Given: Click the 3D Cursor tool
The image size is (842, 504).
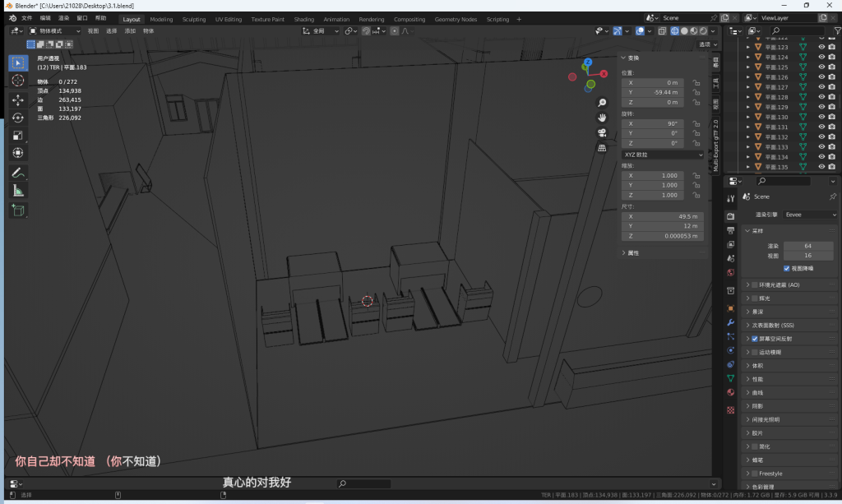Looking at the screenshot, I should pos(18,81).
